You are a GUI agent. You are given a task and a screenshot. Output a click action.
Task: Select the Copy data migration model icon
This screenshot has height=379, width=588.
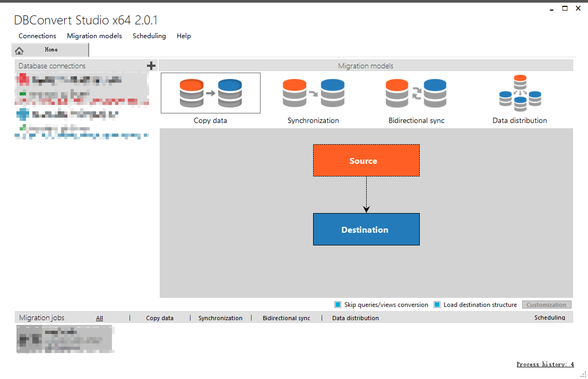click(x=211, y=93)
